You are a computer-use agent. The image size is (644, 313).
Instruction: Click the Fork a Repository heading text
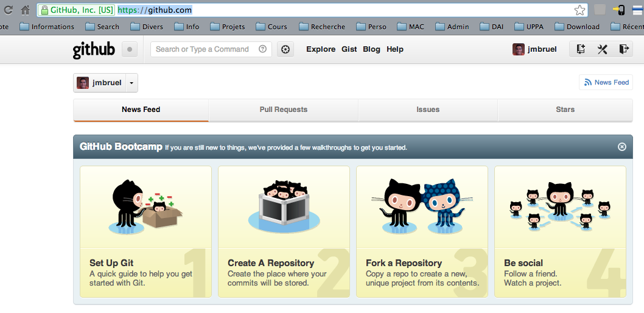[404, 263]
